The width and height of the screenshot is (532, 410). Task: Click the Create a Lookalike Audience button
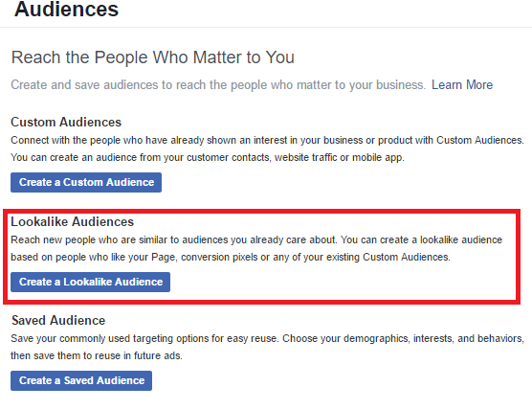pos(90,282)
